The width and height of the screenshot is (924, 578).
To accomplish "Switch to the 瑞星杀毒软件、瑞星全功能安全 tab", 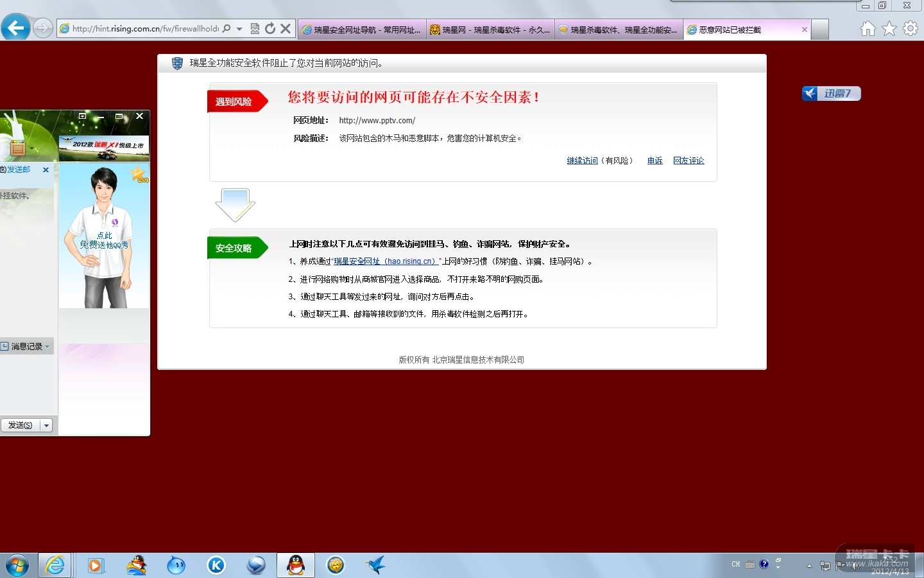I will (619, 30).
